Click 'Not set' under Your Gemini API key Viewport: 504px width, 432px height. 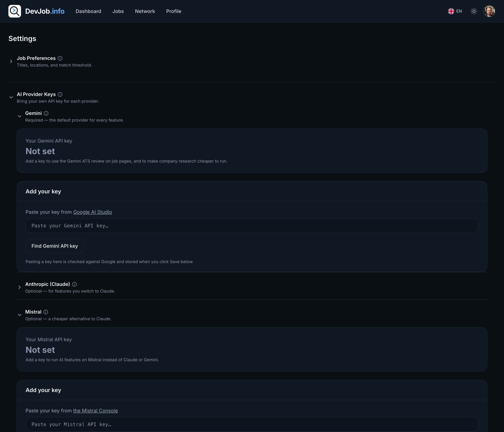[40, 151]
